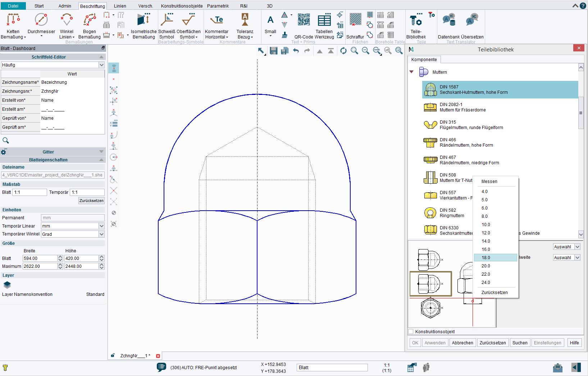
Task: Insert a QR-Code via ribbon icon
Action: pos(304,25)
